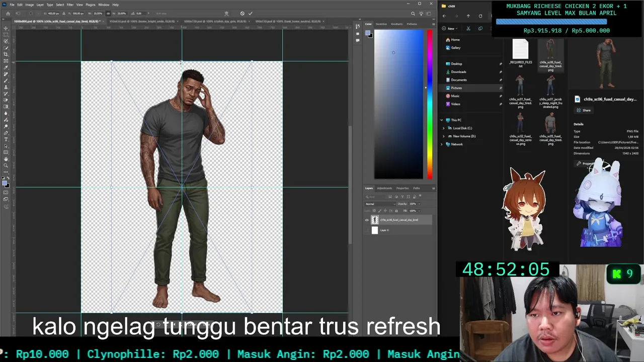
Task: Click the hue slider strip in Color panel
Action: (430, 105)
